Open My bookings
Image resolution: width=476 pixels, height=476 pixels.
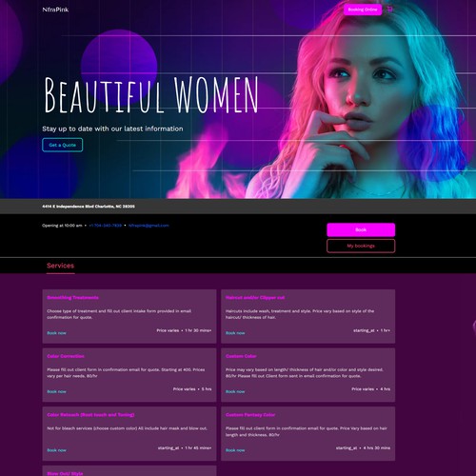(x=361, y=246)
